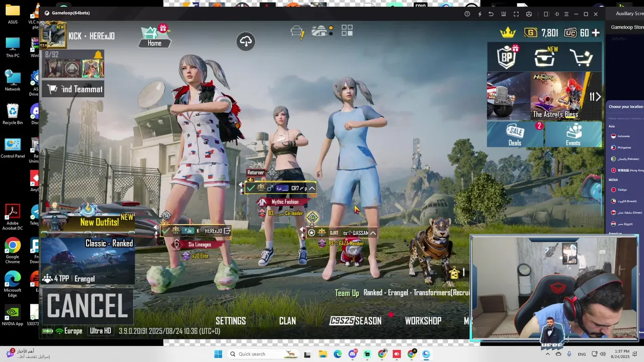Expand promo banner with arrow 11
This screenshot has width=644, height=362.
(595, 97)
